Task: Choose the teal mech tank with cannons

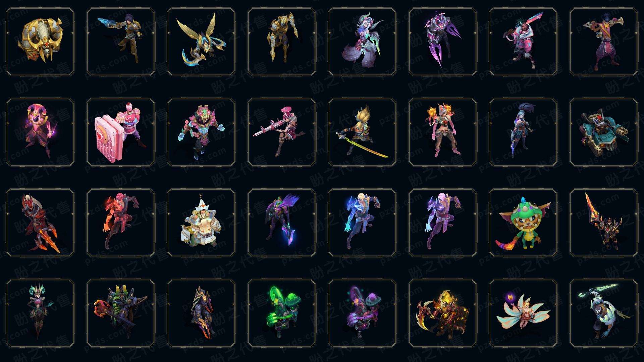Action: click(604, 132)
